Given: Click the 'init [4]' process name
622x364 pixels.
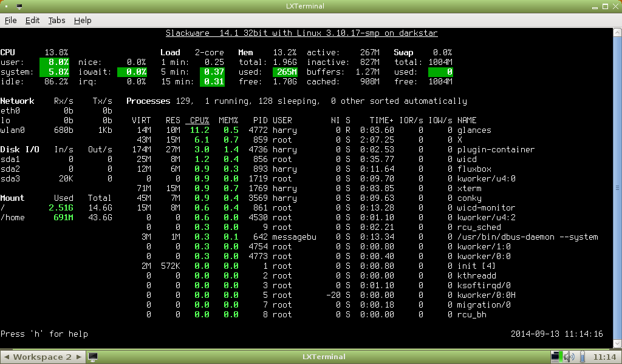Looking at the screenshot, I should (476, 266).
